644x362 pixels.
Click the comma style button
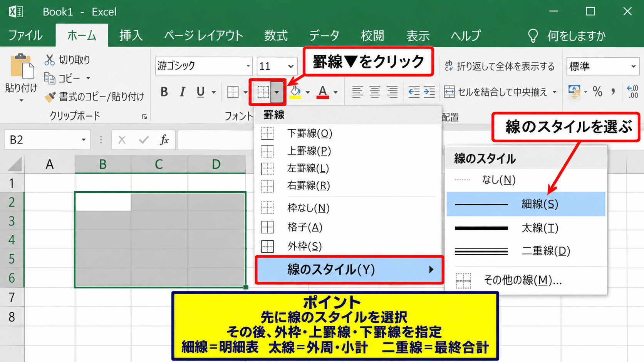[613, 92]
